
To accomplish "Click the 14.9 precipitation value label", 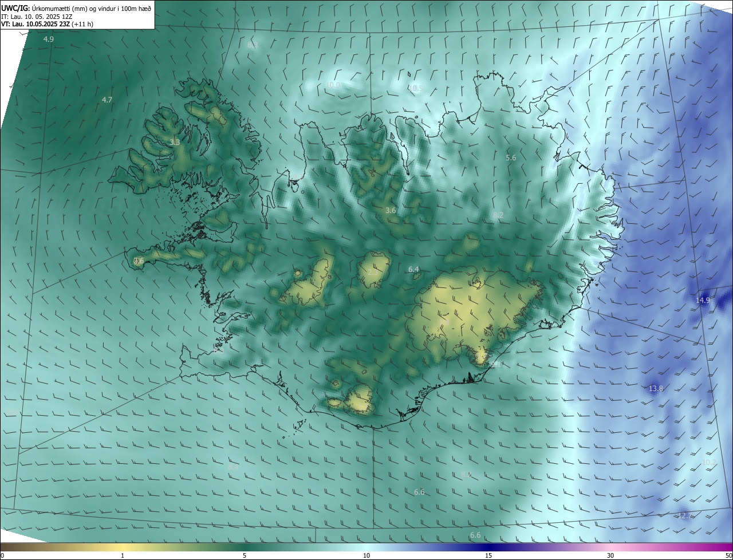I will coord(703,300).
